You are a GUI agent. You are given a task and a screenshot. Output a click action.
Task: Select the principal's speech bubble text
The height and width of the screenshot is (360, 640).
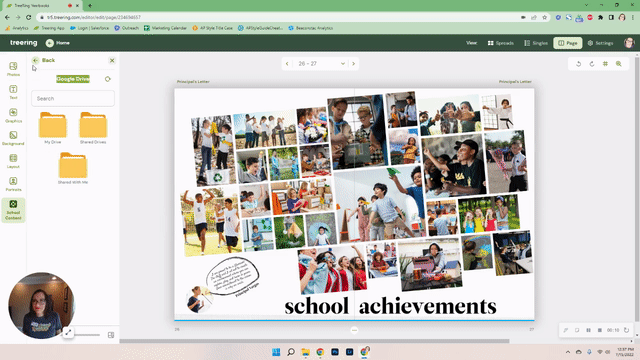pyautogui.click(x=232, y=275)
